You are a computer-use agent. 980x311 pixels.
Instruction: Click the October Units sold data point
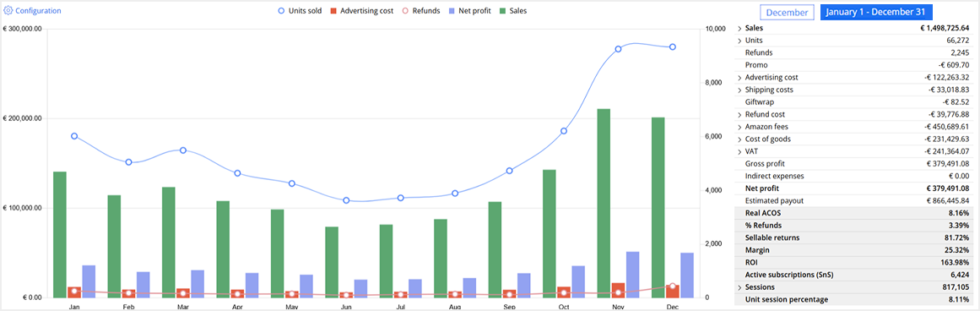pos(564,131)
